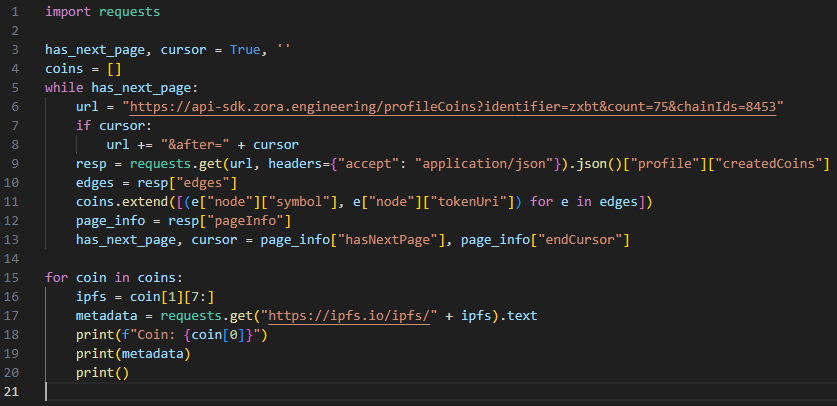The image size is (837, 406).
Task: Click the 'import' keyword on line 1
Action: click(68, 12)
